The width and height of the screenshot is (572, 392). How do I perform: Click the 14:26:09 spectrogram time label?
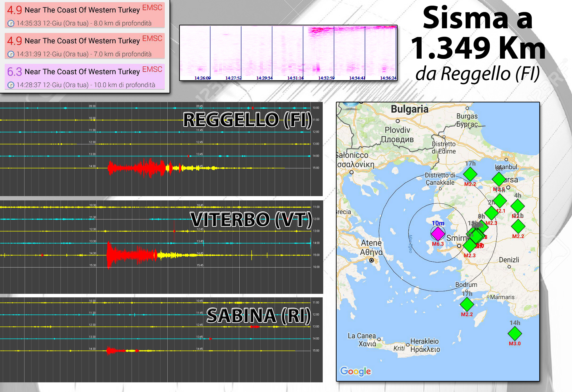[x=203, y=78]
